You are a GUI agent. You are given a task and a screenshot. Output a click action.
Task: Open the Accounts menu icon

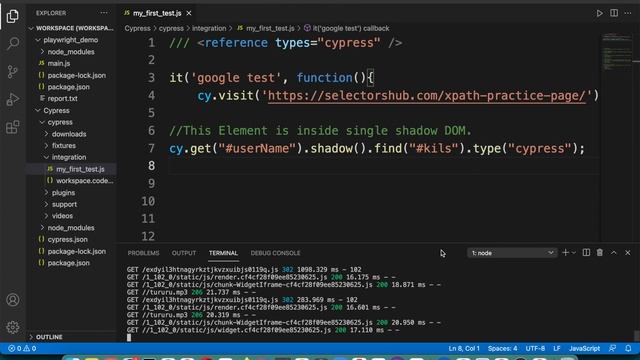13,300
